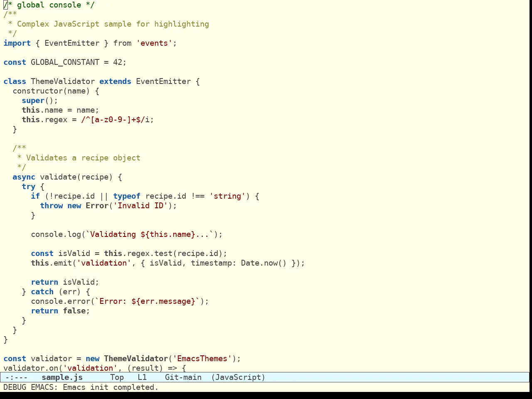
Task: Click the comment 'Complex JavaScript sample for highlighting'
Action: [x=113, y=24]
